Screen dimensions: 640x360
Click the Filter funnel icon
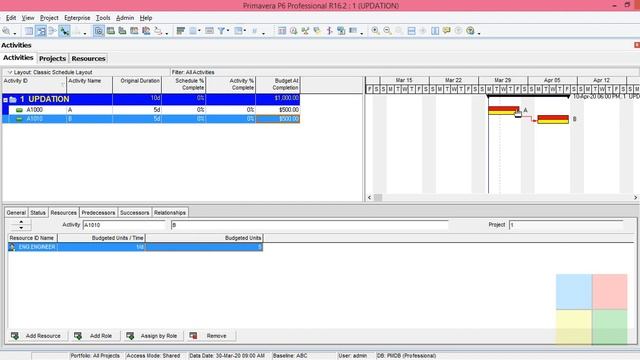221,31
